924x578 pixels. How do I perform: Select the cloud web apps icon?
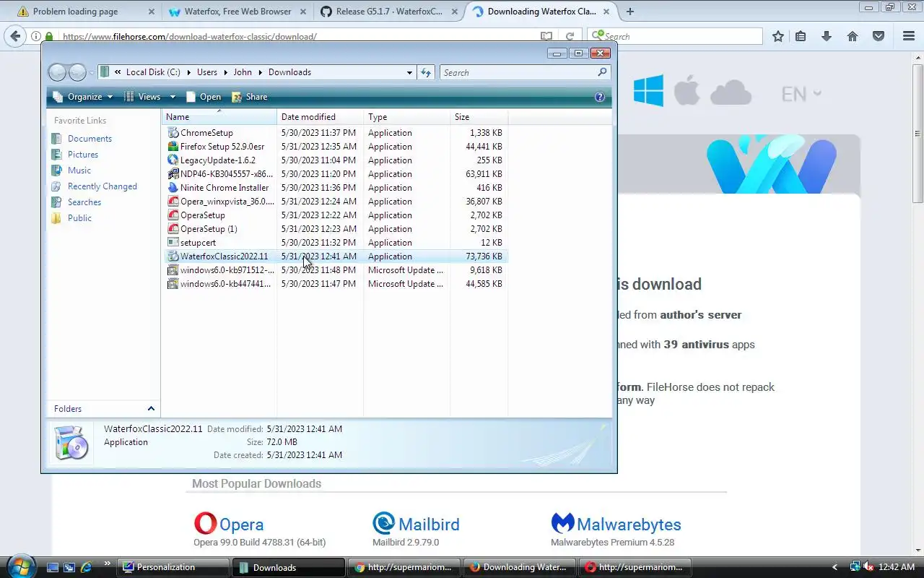[x=731, y=92]
